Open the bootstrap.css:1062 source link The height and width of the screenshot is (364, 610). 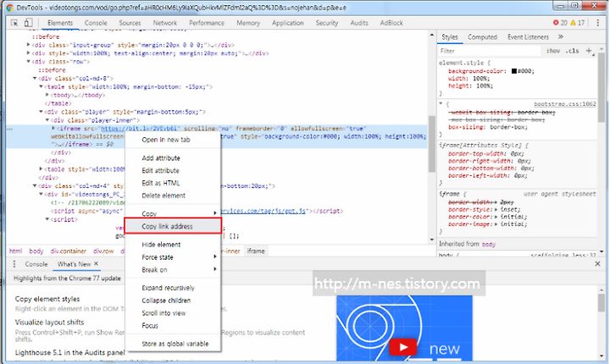click(564, 104)
